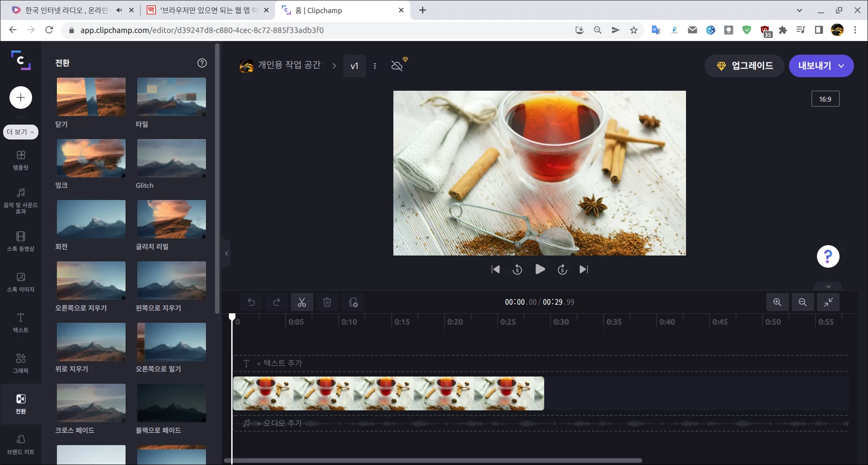Select the 타일 transition thumbnail

(x=172, y=97)
